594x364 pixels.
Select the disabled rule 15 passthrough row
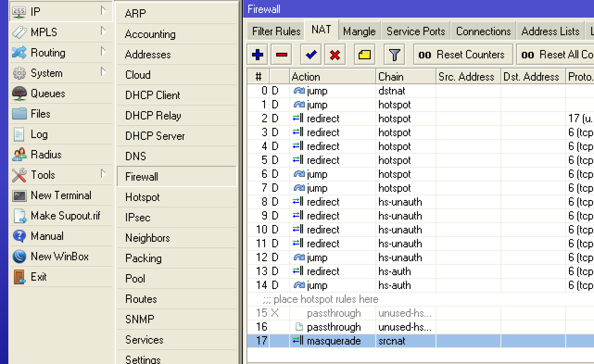click(x=420, y=313)
